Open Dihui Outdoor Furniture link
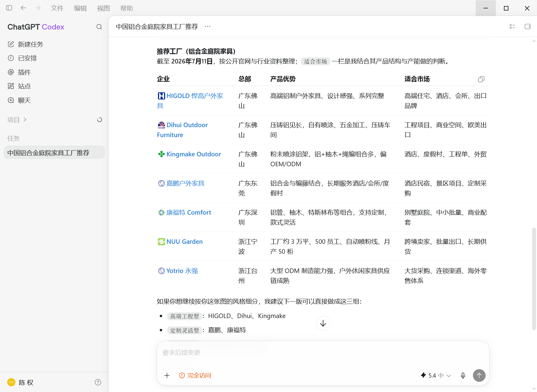Viewport: 537px width, 392px height. (x=182, y=130)
